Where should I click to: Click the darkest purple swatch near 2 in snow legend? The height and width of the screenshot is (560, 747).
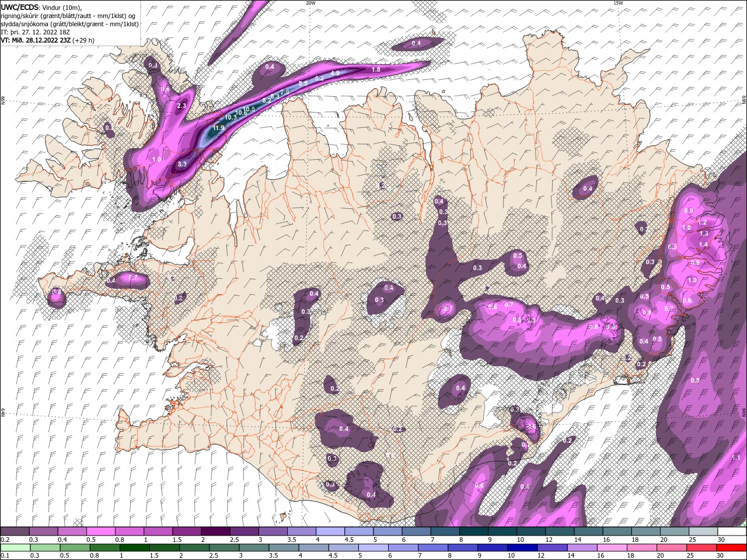215,531
